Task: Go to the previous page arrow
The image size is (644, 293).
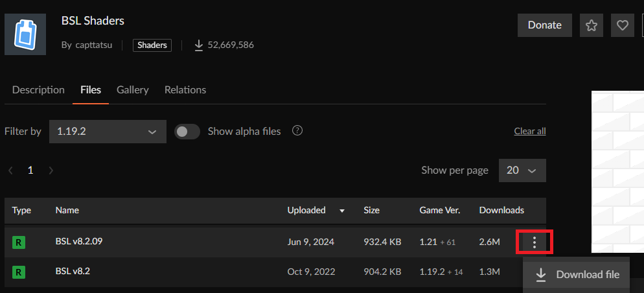Action: point(10,170)
